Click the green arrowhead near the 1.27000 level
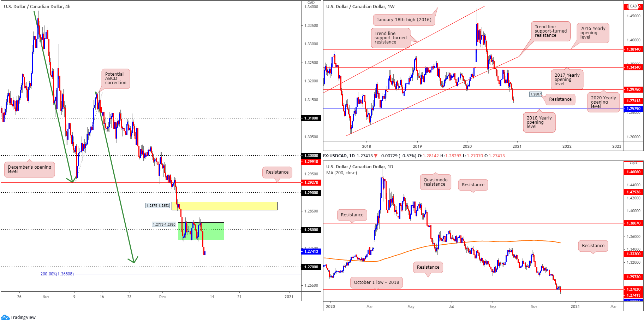This screenshot has height=321, width=644. coord(133,260)
